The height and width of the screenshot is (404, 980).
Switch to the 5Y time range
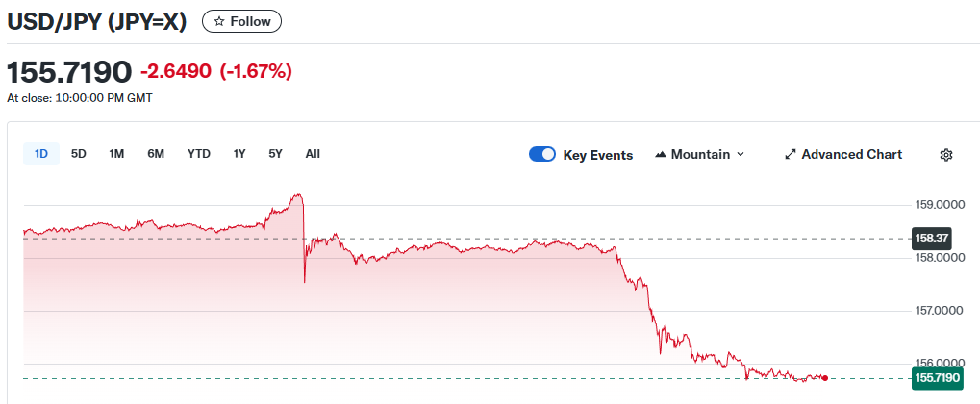coord(276,154)
